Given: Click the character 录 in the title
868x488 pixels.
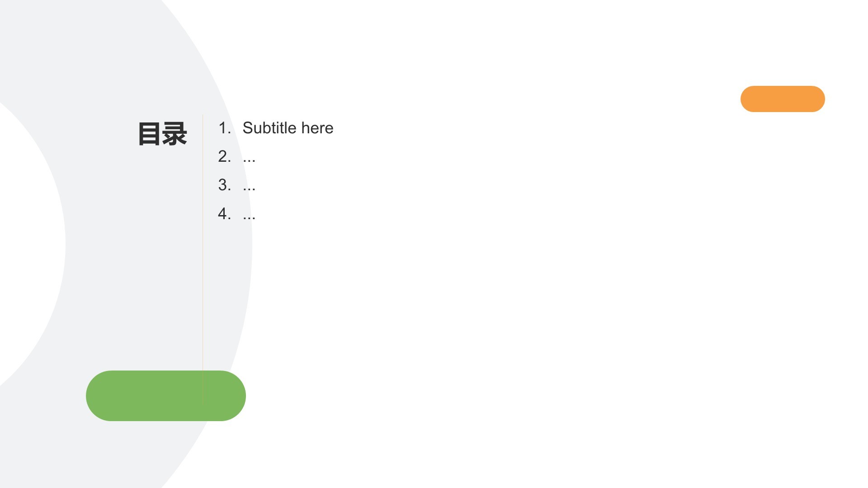Looking at the screenshot, I should (x=175, y=134).
